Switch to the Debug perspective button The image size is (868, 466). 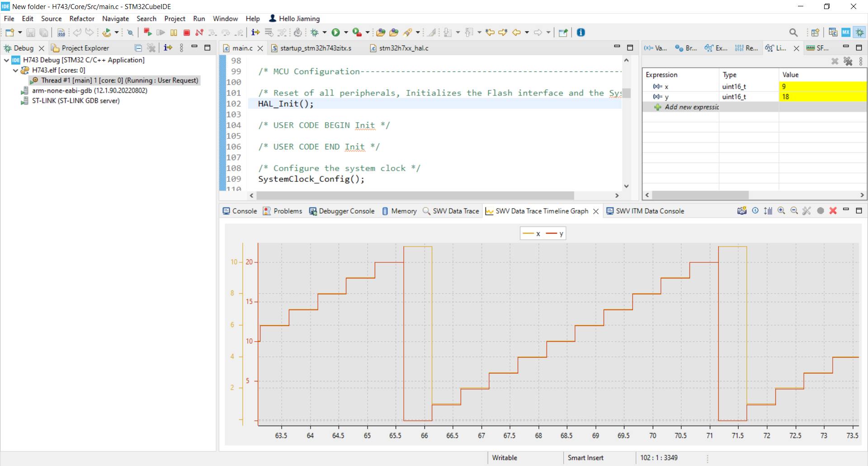[859, 33]
